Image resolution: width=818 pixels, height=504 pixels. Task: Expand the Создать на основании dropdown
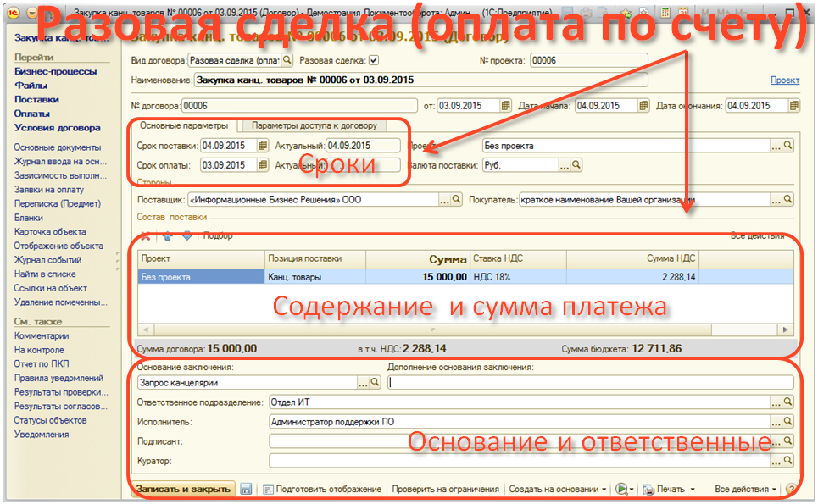click(x=558, y=490)
